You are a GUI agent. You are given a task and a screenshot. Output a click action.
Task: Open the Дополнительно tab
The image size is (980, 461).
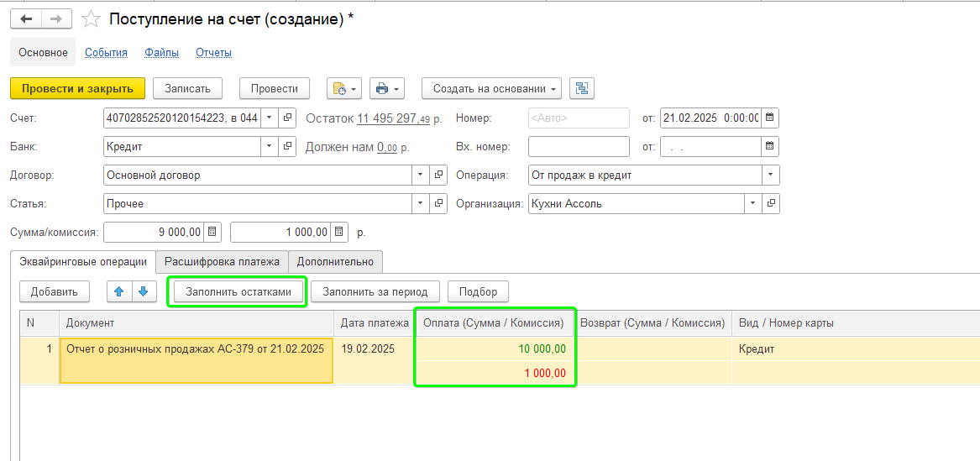(335, 262)
